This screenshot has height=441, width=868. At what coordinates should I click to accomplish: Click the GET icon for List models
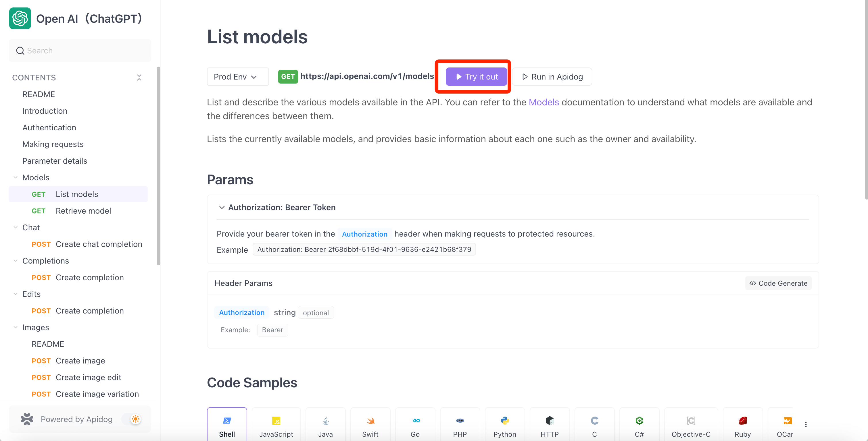point(38,194)
